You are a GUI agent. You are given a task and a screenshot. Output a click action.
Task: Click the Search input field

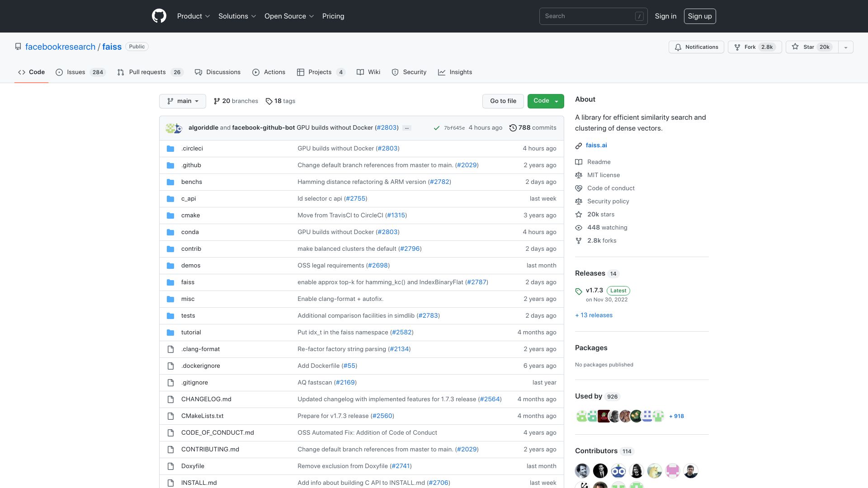point(593,16)
